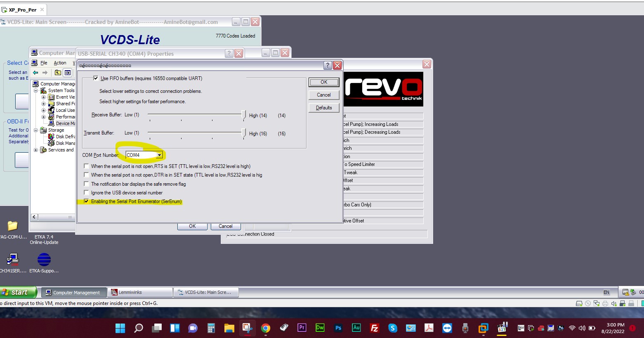Expand the Shared Folders tree node
The width and height of the screenshot is (644, 338).
(43, 104)
